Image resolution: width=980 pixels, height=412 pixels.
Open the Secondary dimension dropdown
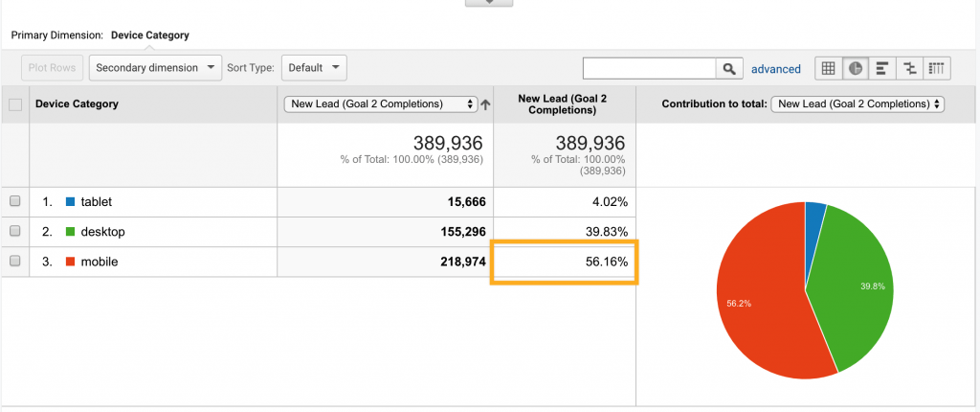[x=156, y=68]
